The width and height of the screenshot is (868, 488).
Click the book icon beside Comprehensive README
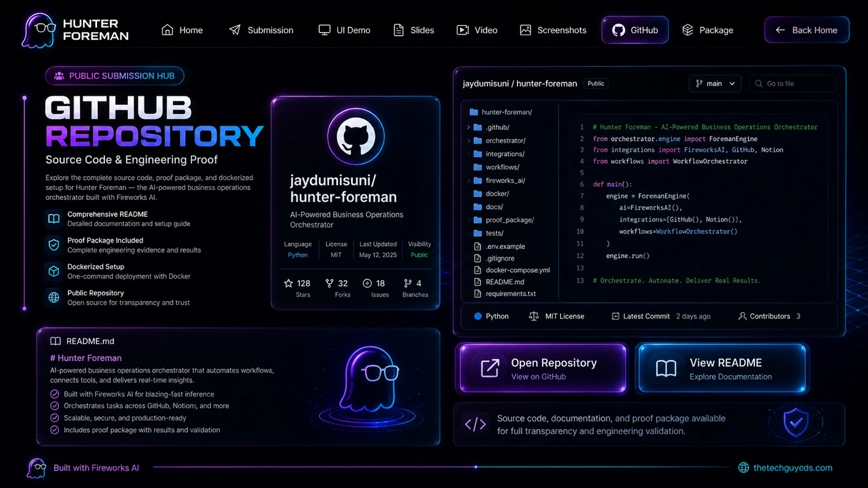point(54,219)
